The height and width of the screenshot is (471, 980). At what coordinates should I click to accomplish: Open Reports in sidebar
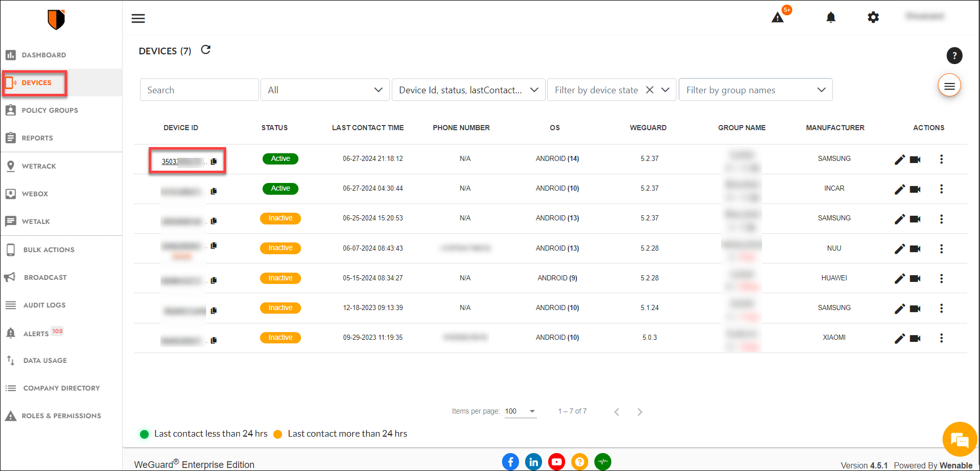point(61,138)
